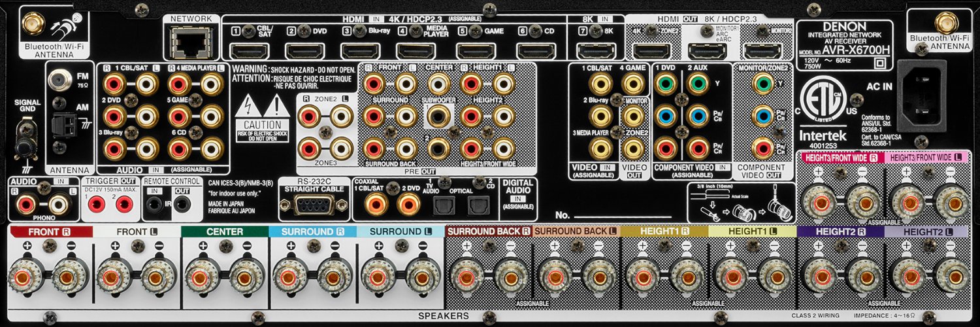
Task: Click the green CENTER speaker label
Action: point(224,232)
